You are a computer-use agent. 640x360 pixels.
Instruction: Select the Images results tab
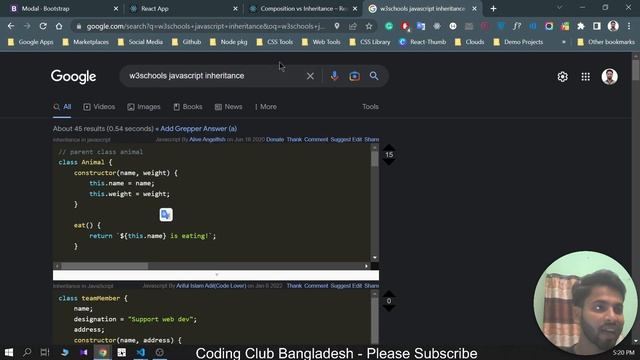[x=144, y=107]
